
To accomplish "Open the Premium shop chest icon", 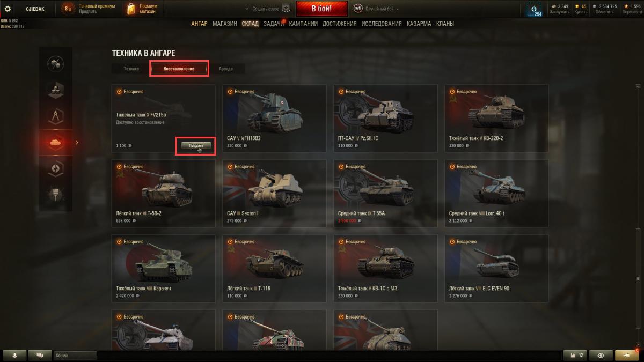I will click(131, 9).
